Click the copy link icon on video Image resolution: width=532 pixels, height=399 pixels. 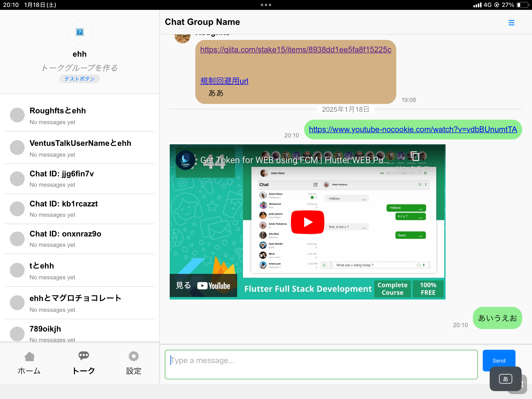[x=415, y=156]
